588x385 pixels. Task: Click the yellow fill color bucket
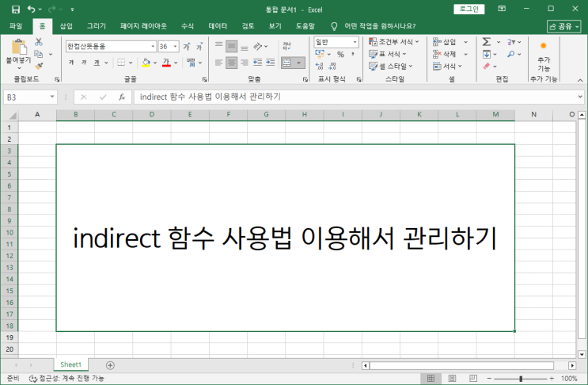tap(145, 63)
